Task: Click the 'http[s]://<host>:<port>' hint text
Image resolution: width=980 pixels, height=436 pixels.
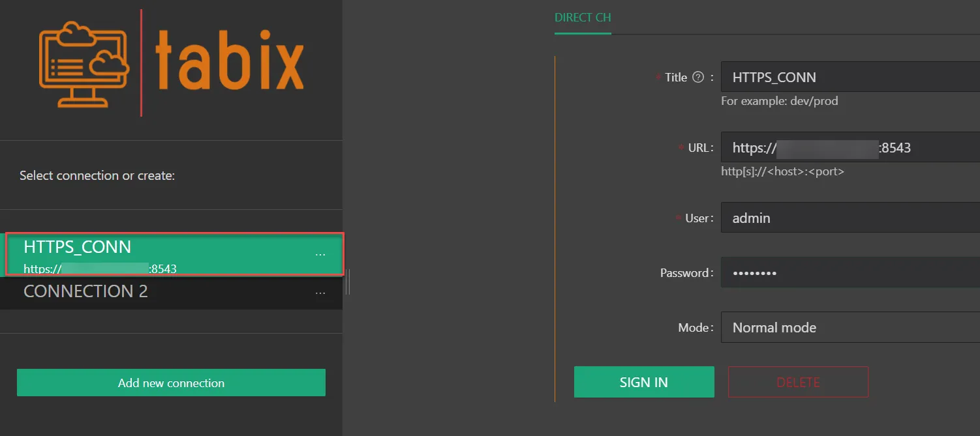Action: (782, 171)
